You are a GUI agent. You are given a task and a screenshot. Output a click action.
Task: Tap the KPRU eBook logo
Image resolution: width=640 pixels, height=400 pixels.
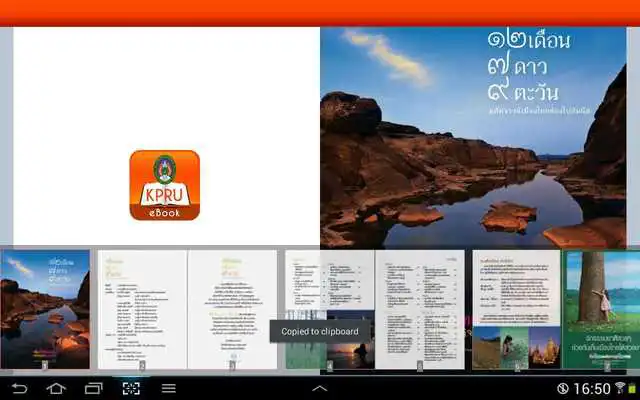[x=164, y=185]
